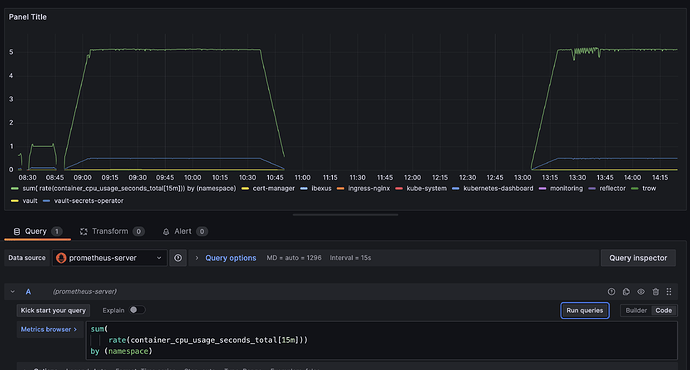This screenshot has height=370, width=690.
Task: Click inside the PromQL query code editor
Action: 381,341
